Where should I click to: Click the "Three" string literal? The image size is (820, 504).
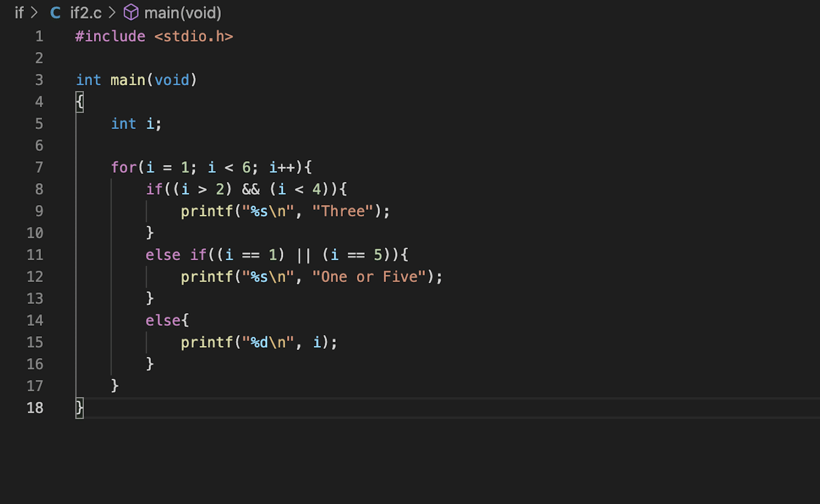343,211
